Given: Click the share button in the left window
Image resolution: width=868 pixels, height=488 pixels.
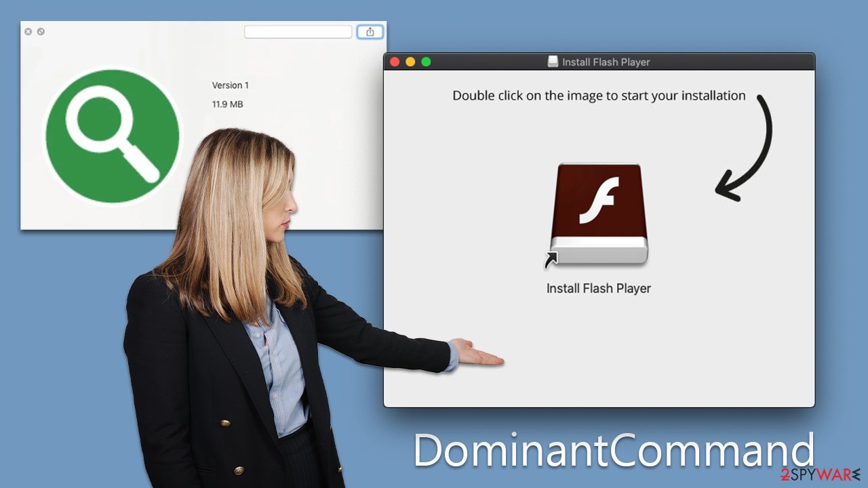Looking at the screenshot, I should 370,32.
